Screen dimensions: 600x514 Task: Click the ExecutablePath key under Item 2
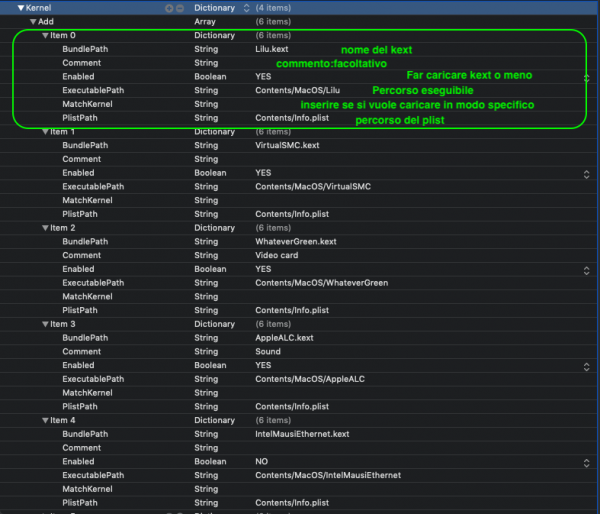click(x=93, y=283)
